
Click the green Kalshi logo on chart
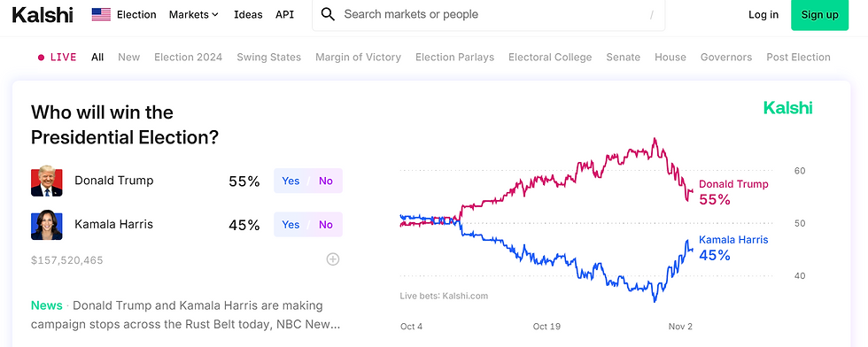787,108
